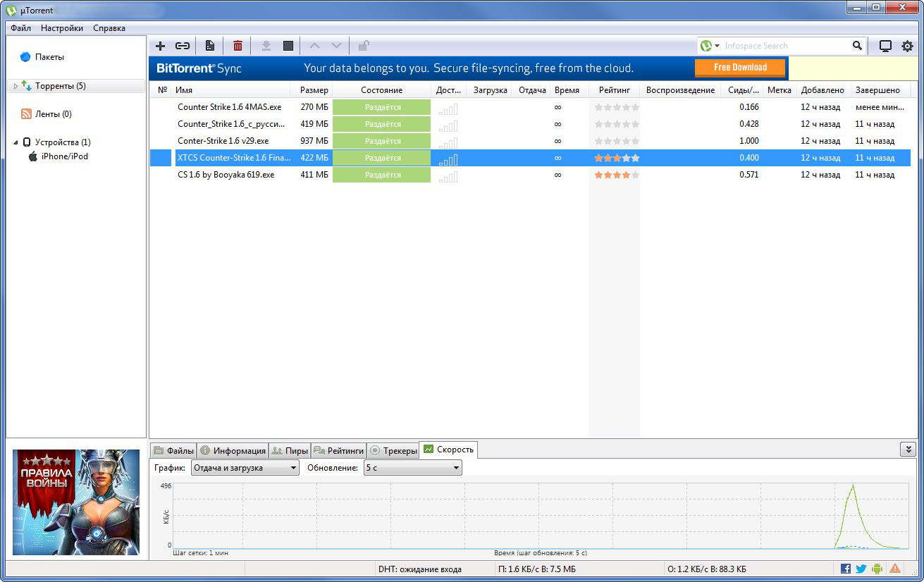The image size is (924, 582).
Task: Switch to the Пиры tab
Action: (290, 450)
